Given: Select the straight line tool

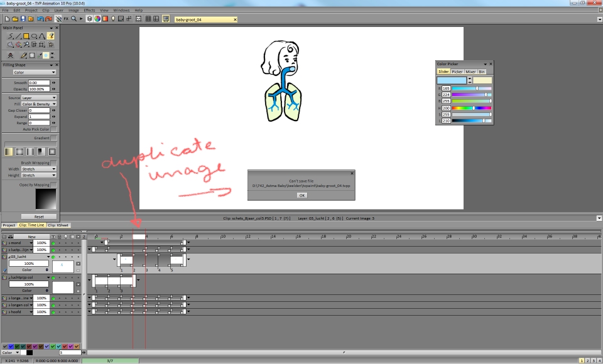Looking at the screenshot, I should 18,36.
